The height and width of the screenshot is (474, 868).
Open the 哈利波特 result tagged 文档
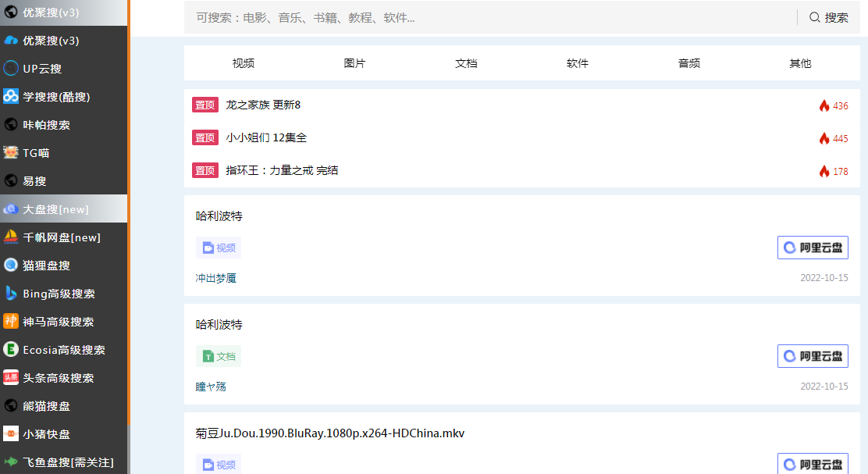click(x=219, y=325)
